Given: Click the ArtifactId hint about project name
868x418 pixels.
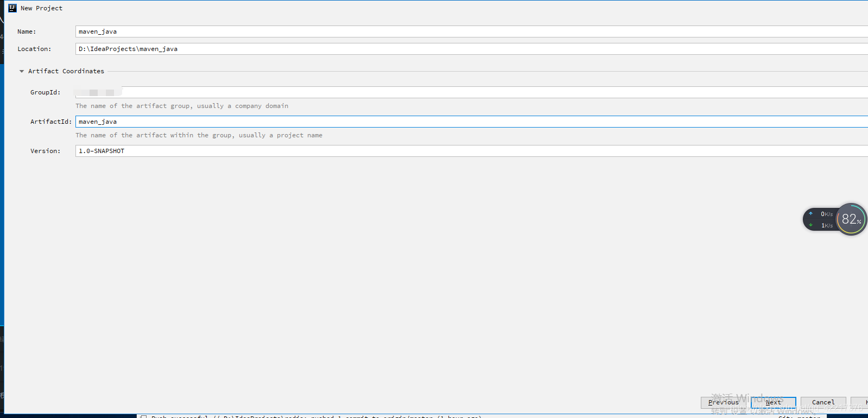Looking at the screenshot, I should (199, 135).
